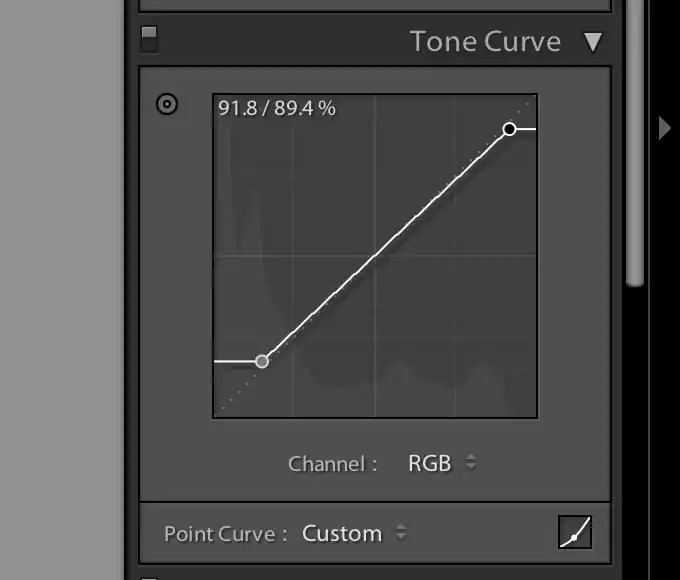This screenshot has width=680, height=580.
Task: Select the shadow control point on curve
Action: pos(262,361)
